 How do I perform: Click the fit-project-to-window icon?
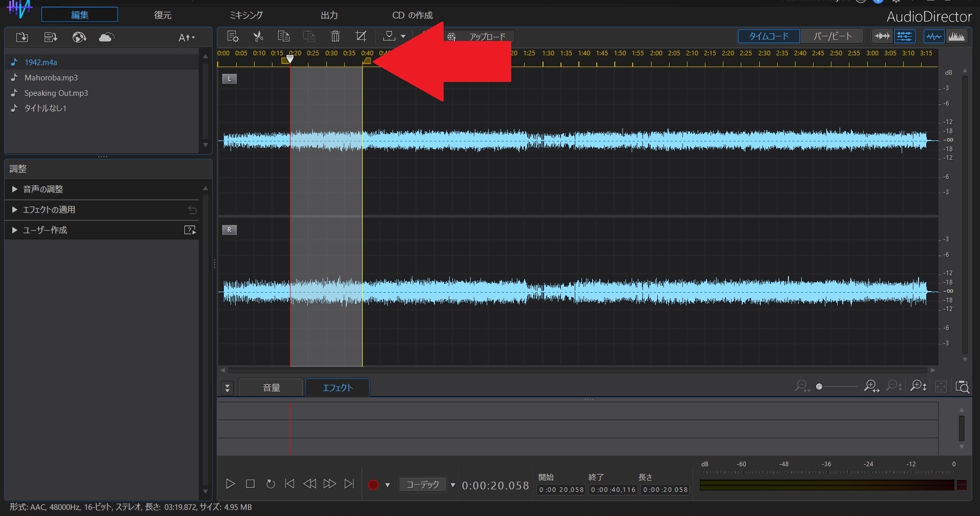[x=941, y=387]
